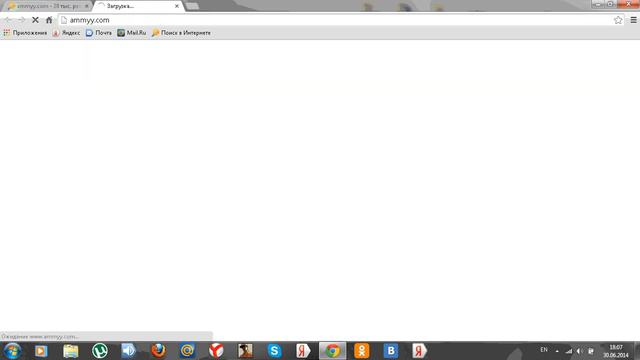This screenshot has width=640, height=360.
Task: Open Mail.Ru Agent on the taskbar
Action: coord(187,351)
